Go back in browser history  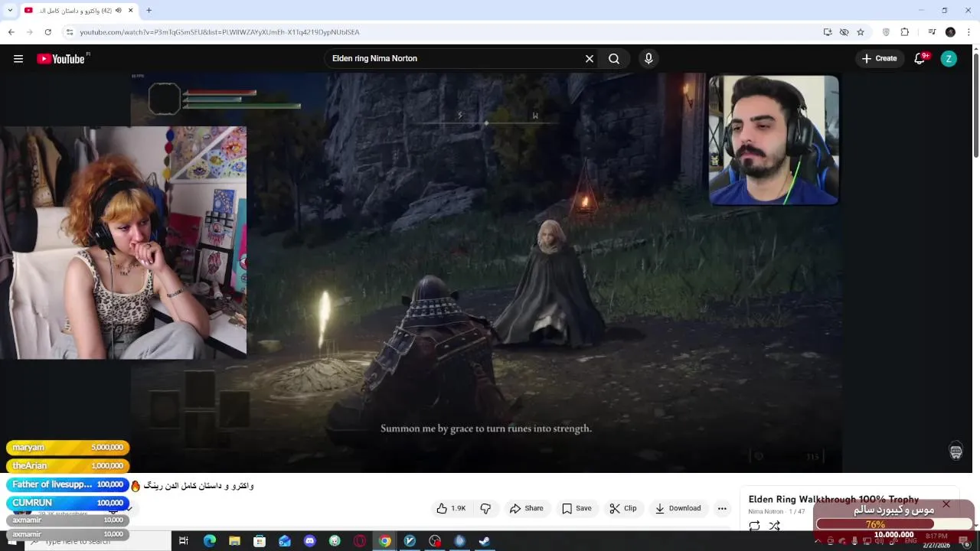[11, 32]
